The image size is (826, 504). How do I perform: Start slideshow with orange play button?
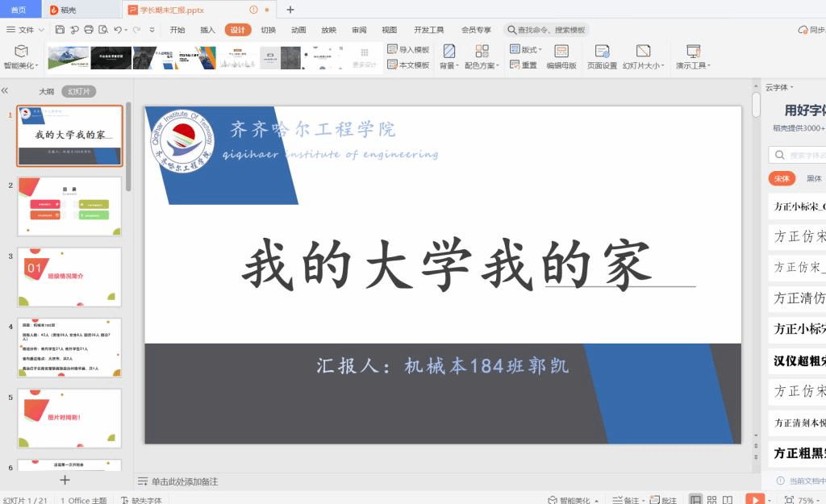coord(754,500)
